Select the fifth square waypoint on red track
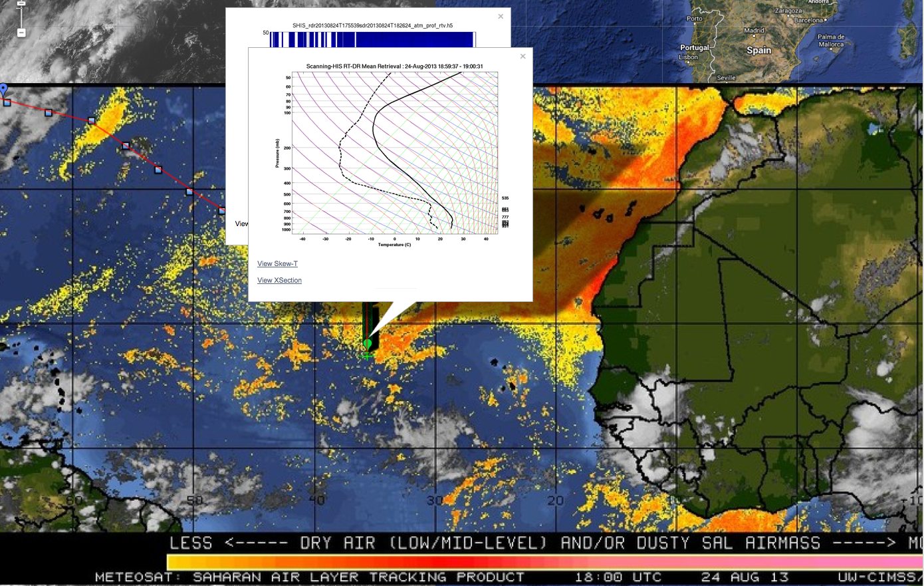 coord(158,170)
